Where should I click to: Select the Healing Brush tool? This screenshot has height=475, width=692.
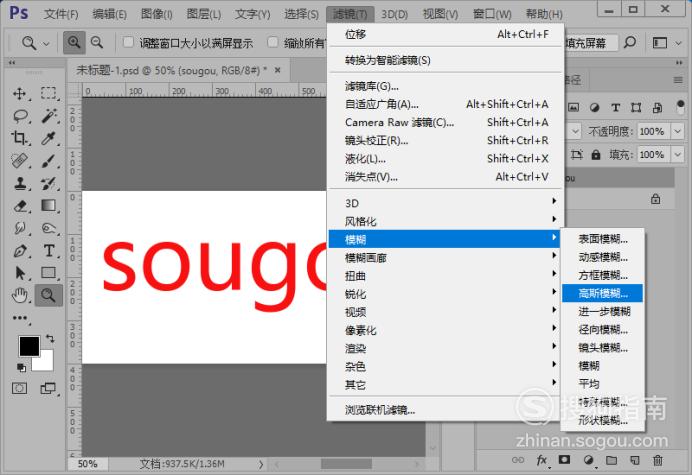19,161
